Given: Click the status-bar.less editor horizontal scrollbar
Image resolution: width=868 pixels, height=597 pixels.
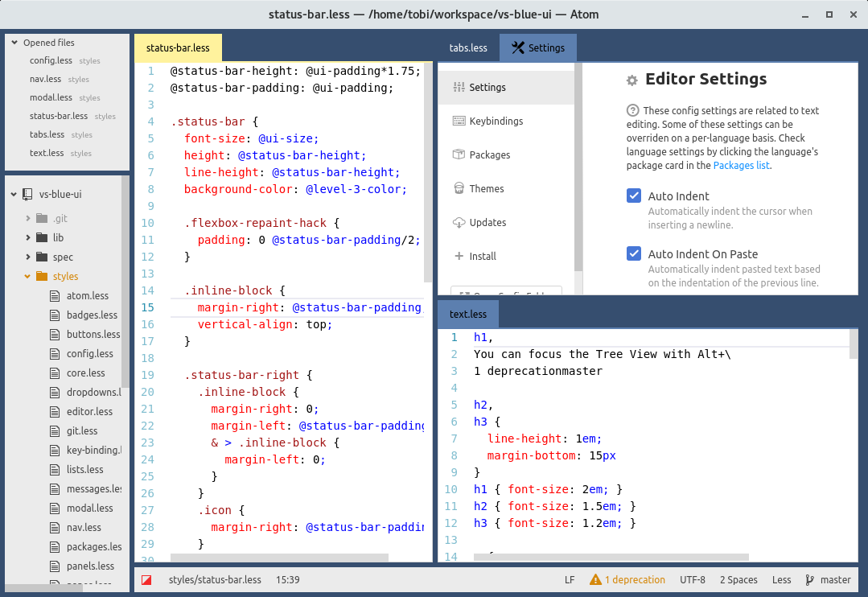Looking at the screenshot, I should pyautogui.click(x=280, y=557).
